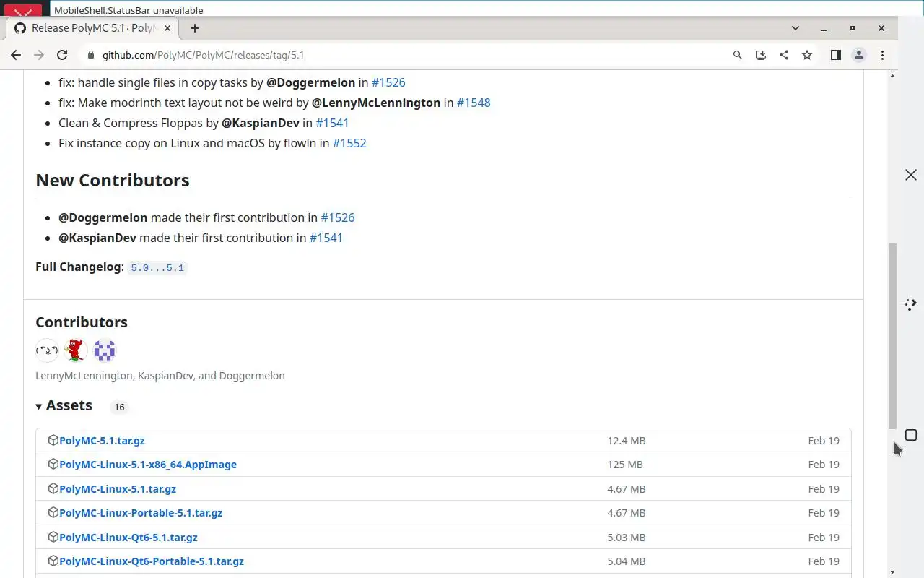Viewport: 924px width, 578px height.
Task: Open the 5.0...5.1 full changelog link
Action: pyautogui.click(x=157, y=268)
